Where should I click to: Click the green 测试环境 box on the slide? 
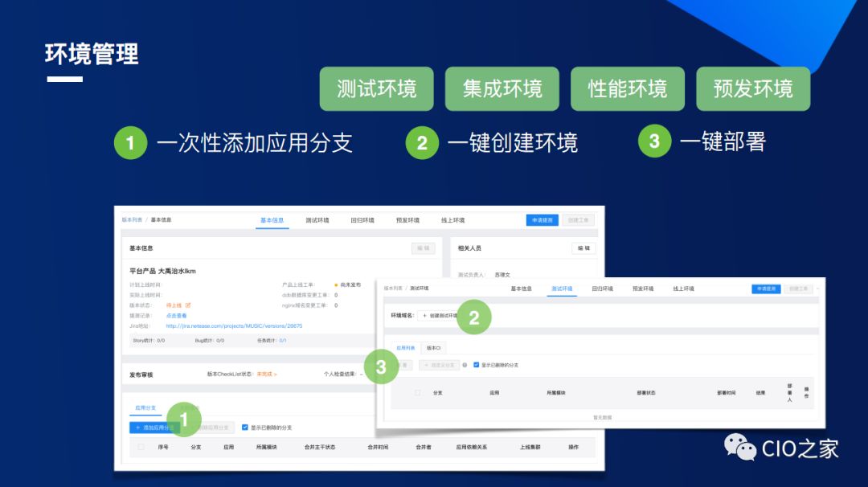point(376,88)
